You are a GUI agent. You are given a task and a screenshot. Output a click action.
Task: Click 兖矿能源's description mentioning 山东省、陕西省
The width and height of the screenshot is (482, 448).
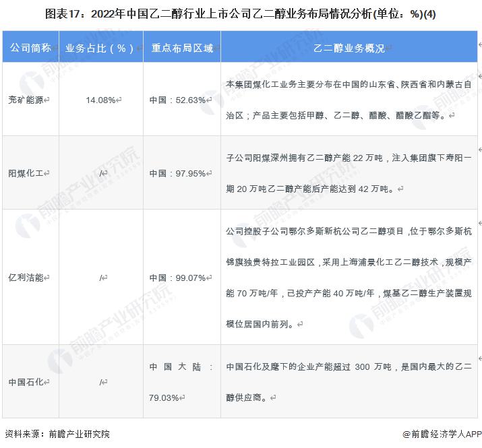(x=349, y=100)
